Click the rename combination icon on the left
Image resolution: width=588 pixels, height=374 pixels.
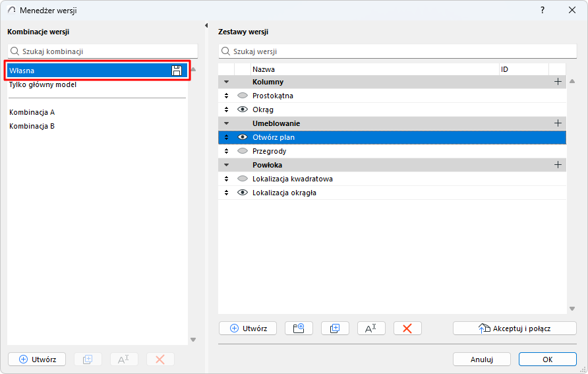point(124,359)
